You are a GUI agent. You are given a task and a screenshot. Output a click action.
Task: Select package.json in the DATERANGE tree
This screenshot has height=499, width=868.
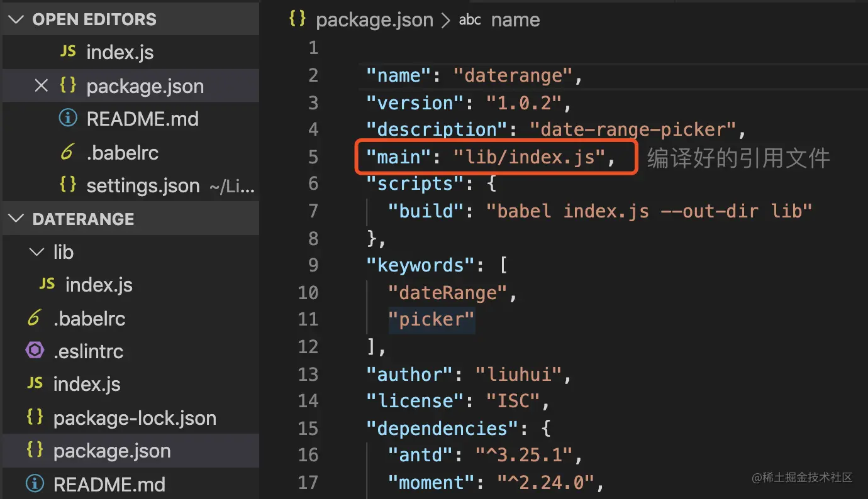pos(112,451)
